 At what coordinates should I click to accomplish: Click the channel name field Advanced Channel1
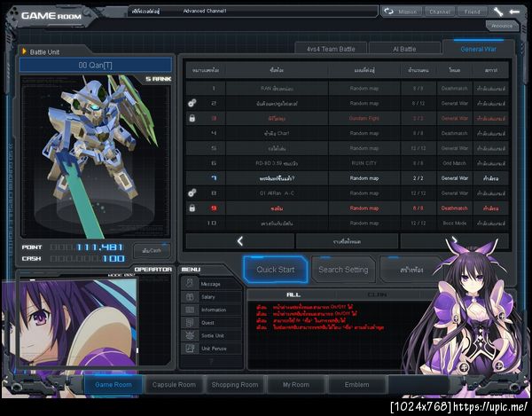pyautogui.click(x=205, y=12)
